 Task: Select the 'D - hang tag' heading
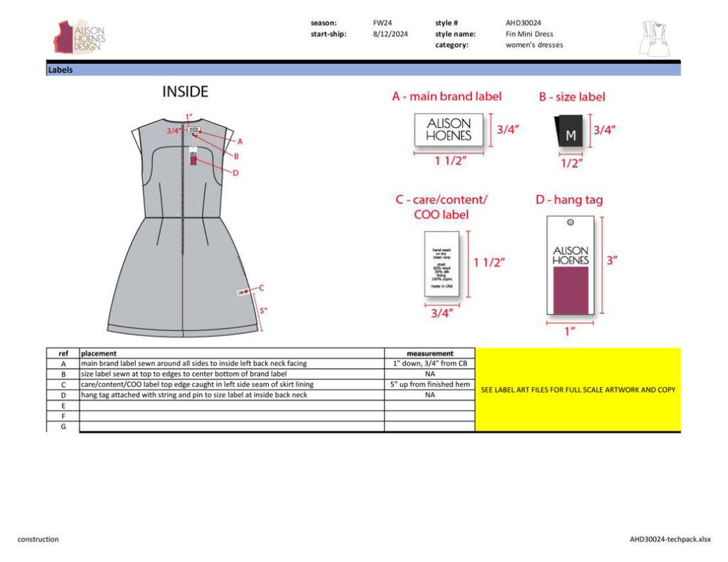(x=569, y=200)
